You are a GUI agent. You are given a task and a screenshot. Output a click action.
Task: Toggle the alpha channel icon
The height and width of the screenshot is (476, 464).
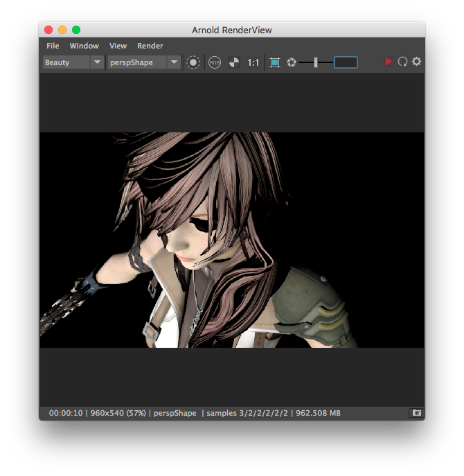[x=234, y=62]
